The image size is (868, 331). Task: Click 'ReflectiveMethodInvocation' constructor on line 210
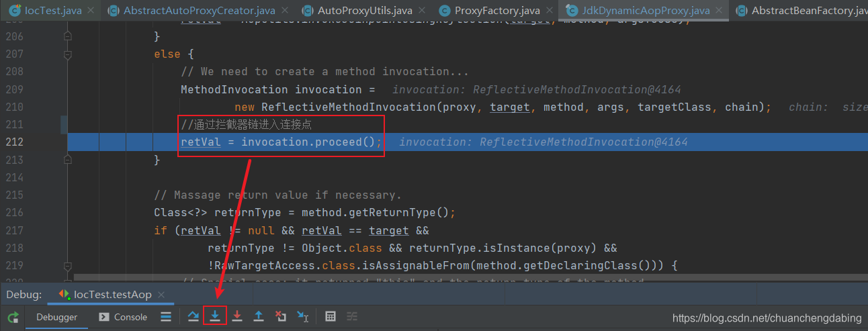point(348,107)
